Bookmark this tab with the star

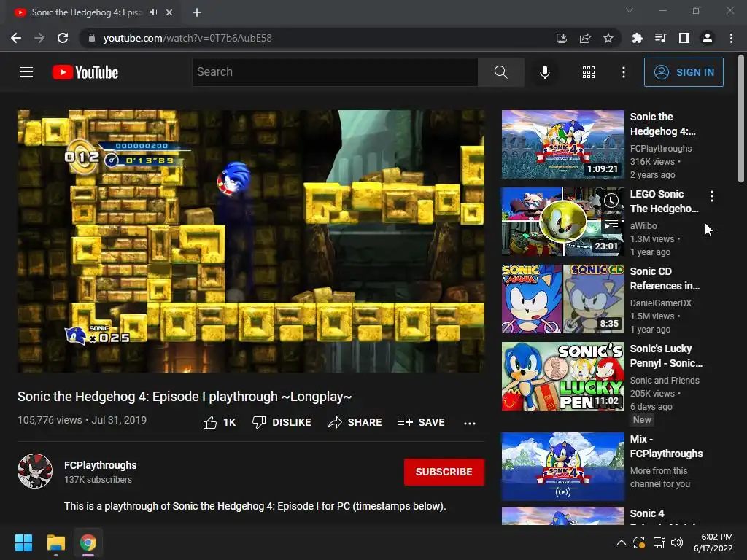point(608,38)
